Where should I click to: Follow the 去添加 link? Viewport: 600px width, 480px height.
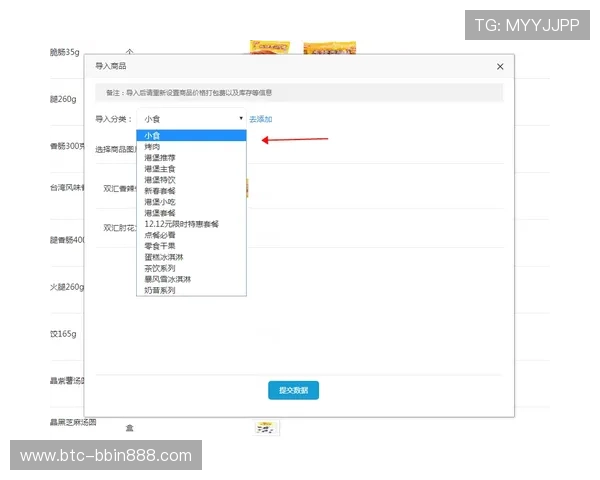tap(261, 119)
